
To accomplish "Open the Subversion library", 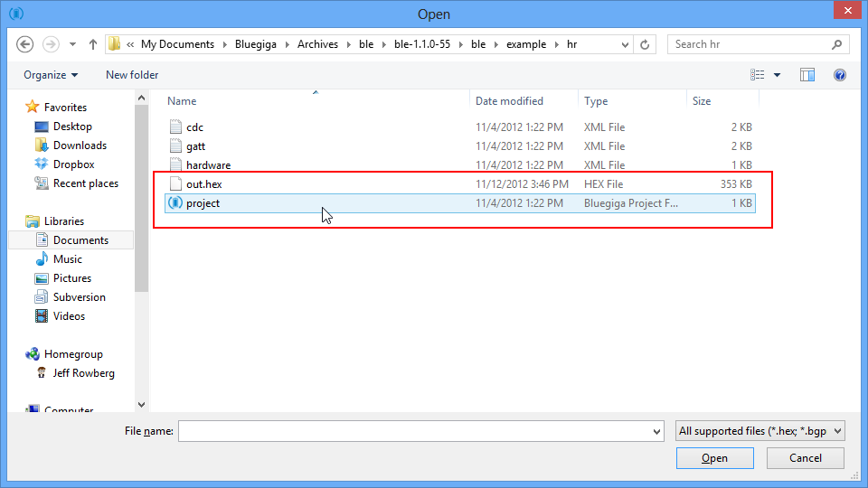I will coord(80,297).
